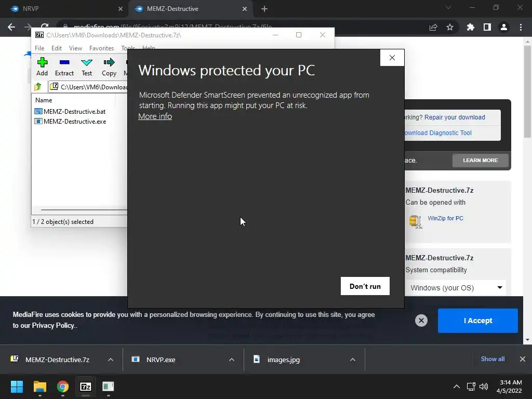Open the Chrome side panel

[487, 27]
